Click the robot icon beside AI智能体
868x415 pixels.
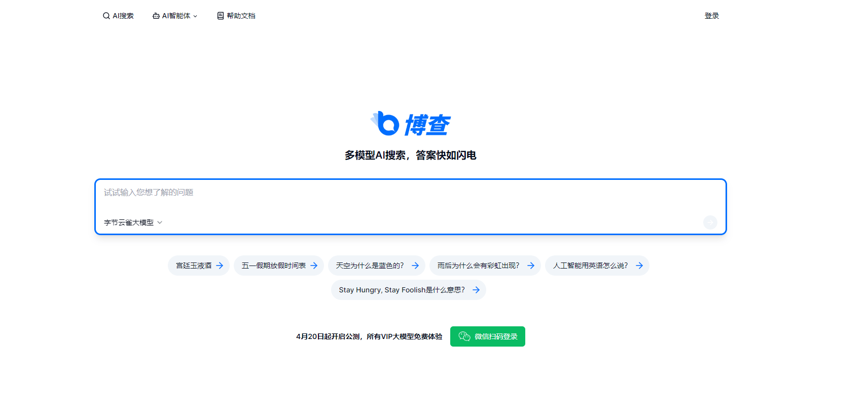156,16
